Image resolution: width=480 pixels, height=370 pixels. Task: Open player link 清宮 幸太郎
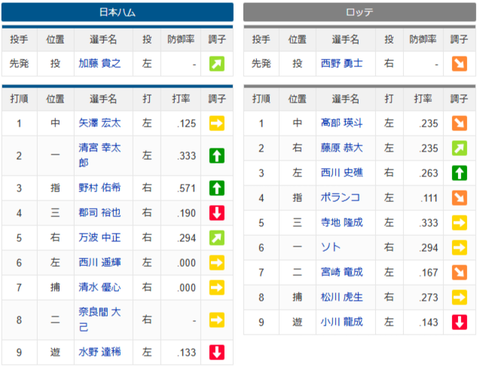(100, 155)
